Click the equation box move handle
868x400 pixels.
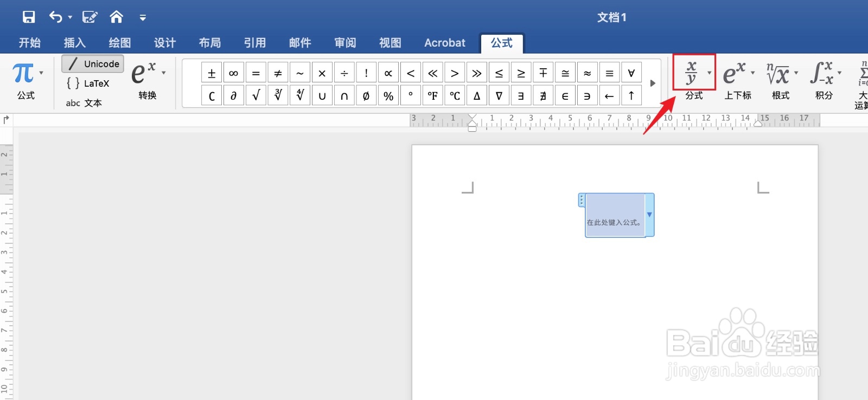coord(582,200)
